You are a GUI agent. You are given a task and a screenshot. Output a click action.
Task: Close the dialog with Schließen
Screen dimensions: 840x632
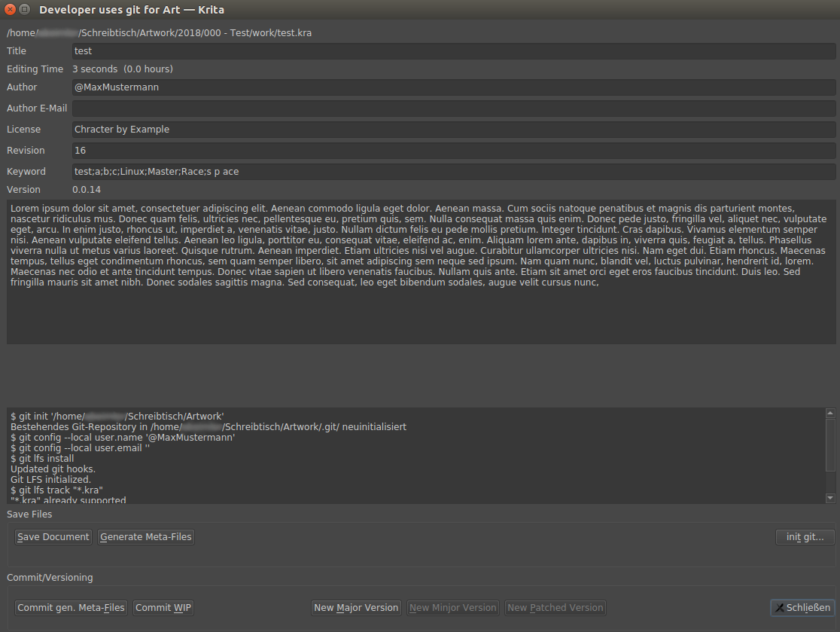click(802, 607)
